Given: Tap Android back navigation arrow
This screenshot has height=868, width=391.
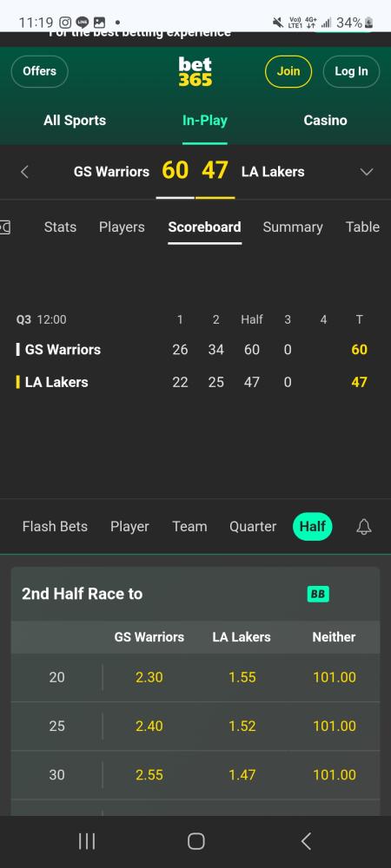Looking at the screenshot, I should pyautogui.click(x=306, y=841).
